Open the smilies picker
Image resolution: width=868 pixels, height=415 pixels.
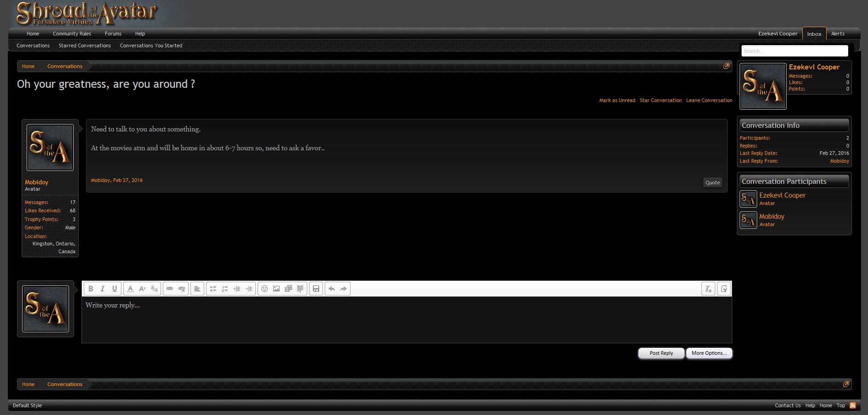[264, 289]
